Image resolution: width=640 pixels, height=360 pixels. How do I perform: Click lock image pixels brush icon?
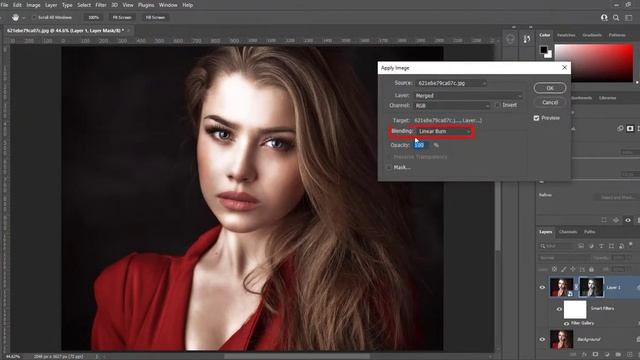[564, 269]
